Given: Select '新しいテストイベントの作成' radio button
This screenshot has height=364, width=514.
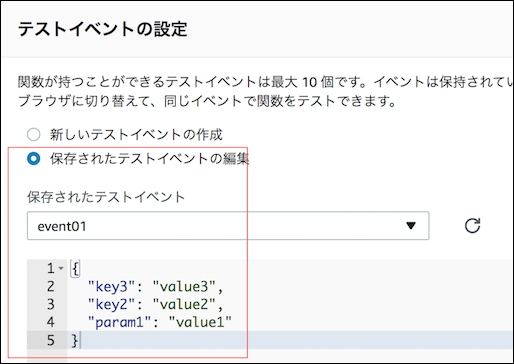Looking at the screenshot, I should 34,135.
